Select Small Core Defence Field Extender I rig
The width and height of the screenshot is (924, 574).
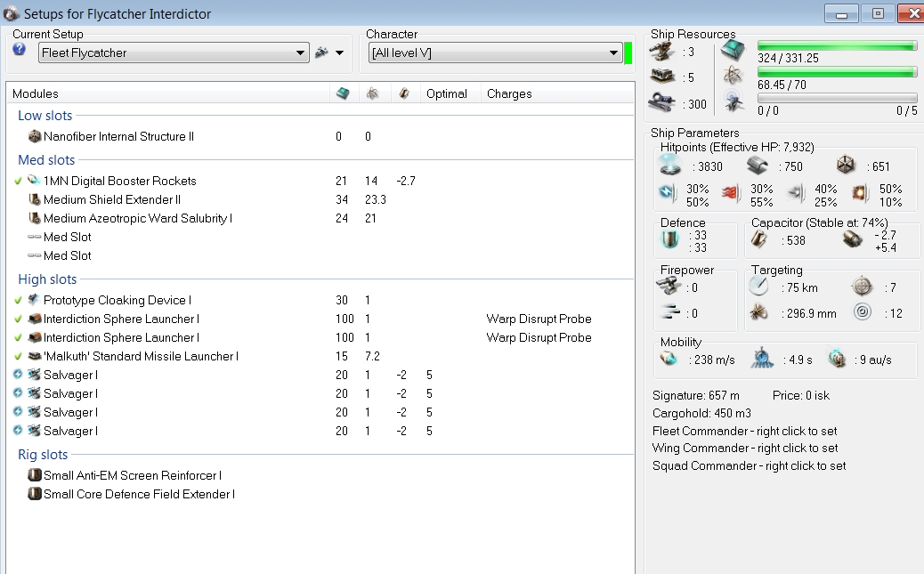pyautogui.click(x=139, y=495)
